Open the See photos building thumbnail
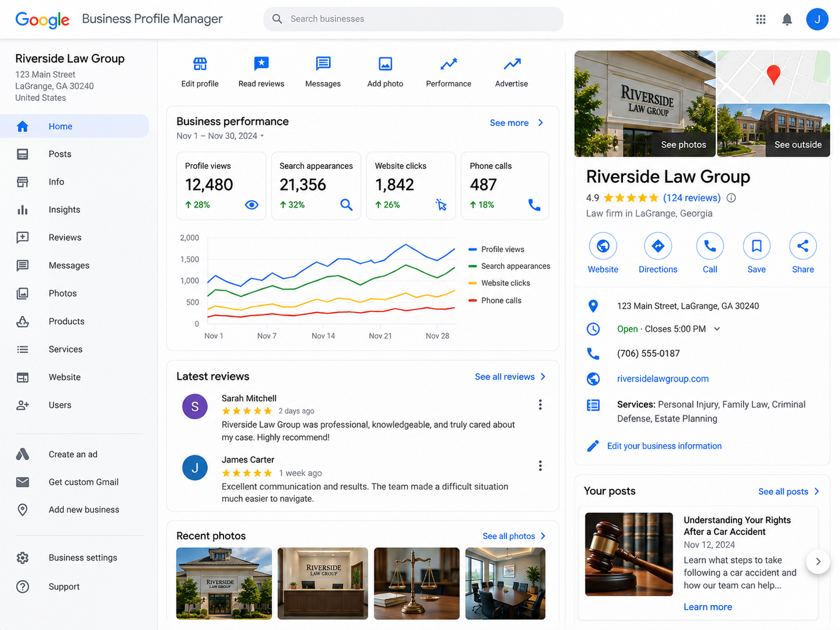Viewport: 840px width, 630px height. pos(645,104)
